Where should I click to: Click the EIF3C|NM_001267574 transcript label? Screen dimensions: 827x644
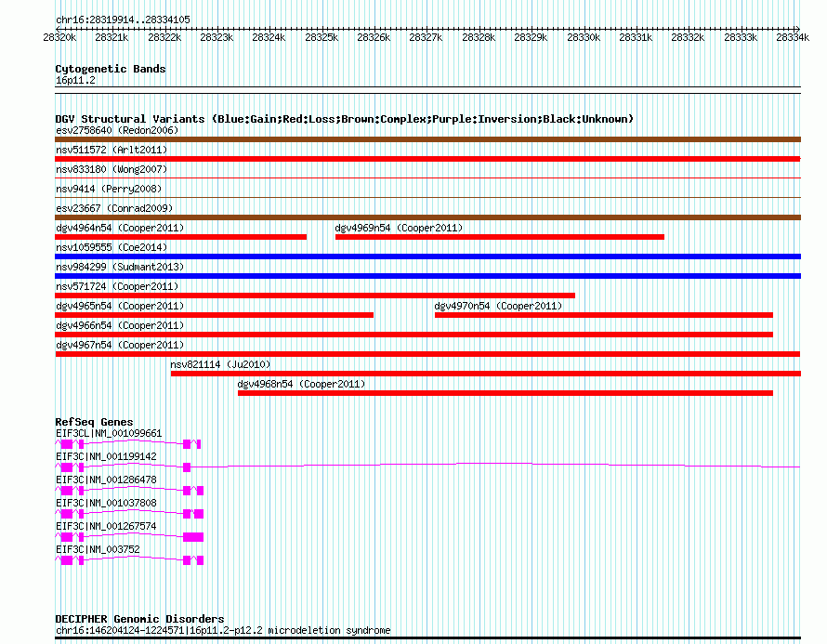tap(106, 526)
